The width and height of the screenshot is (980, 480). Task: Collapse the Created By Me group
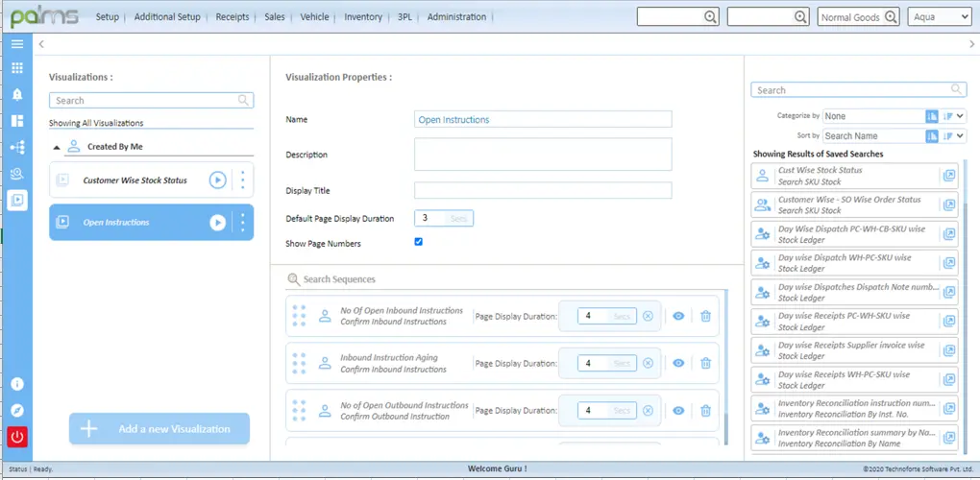tap(57, 148)
